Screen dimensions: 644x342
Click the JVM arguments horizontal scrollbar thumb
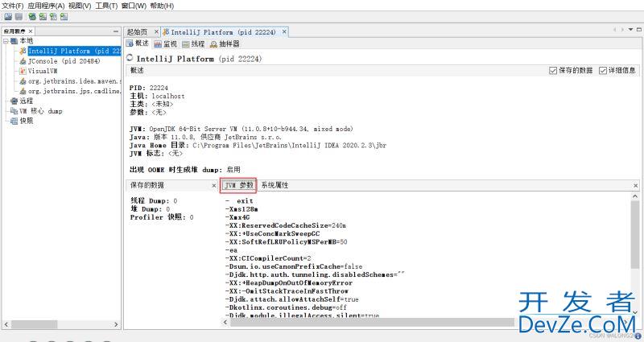pos(372,323)
